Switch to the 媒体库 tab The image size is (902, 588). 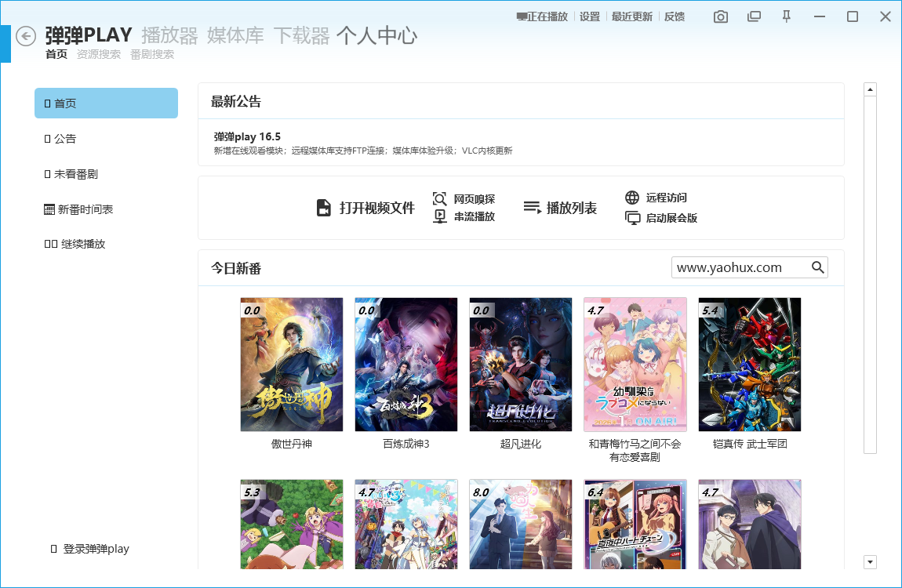pyautogui.click(x=235, y=35)
